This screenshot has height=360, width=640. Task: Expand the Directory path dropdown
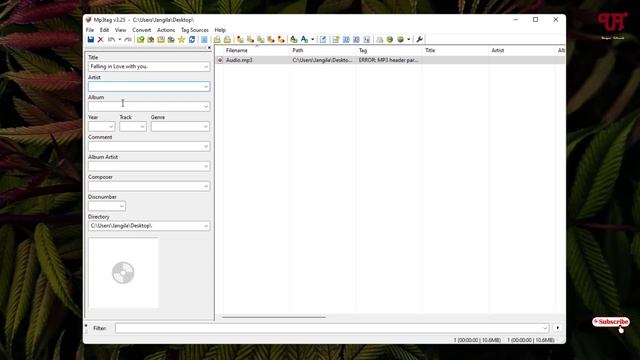point(206,226)
